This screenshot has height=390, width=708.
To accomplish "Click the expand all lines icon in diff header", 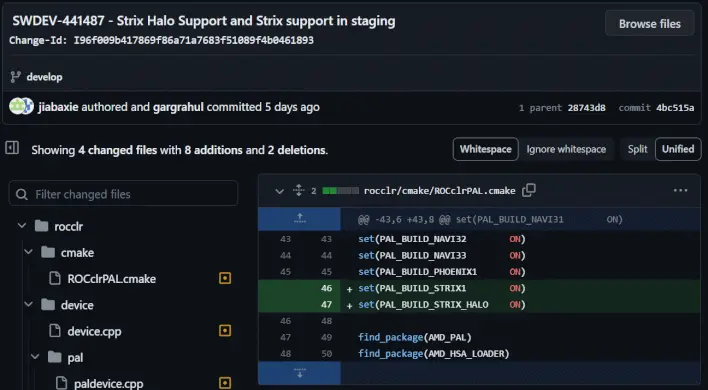I will 299,190.
